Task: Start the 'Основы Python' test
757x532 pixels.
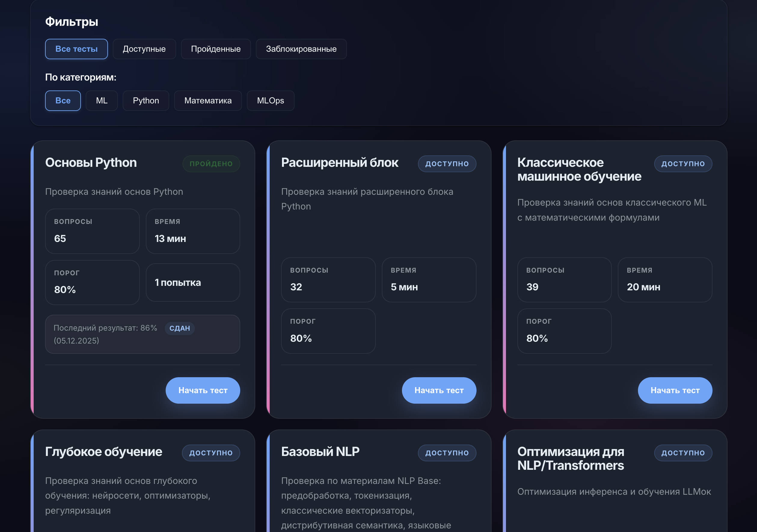Action: 203,390
